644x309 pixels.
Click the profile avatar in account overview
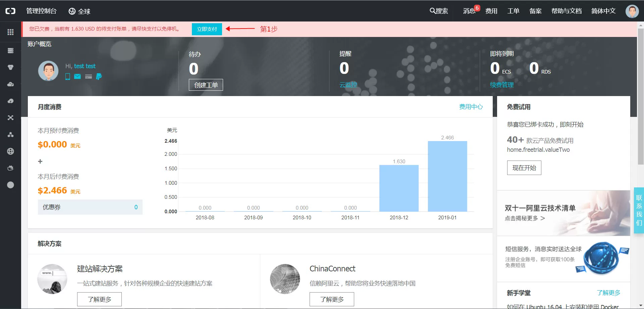point(48,71)
